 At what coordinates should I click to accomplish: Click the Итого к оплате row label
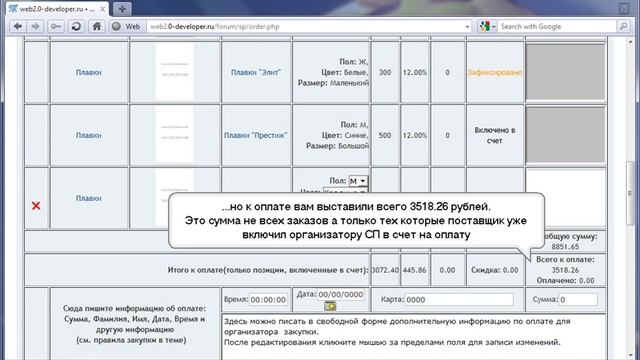268,270
